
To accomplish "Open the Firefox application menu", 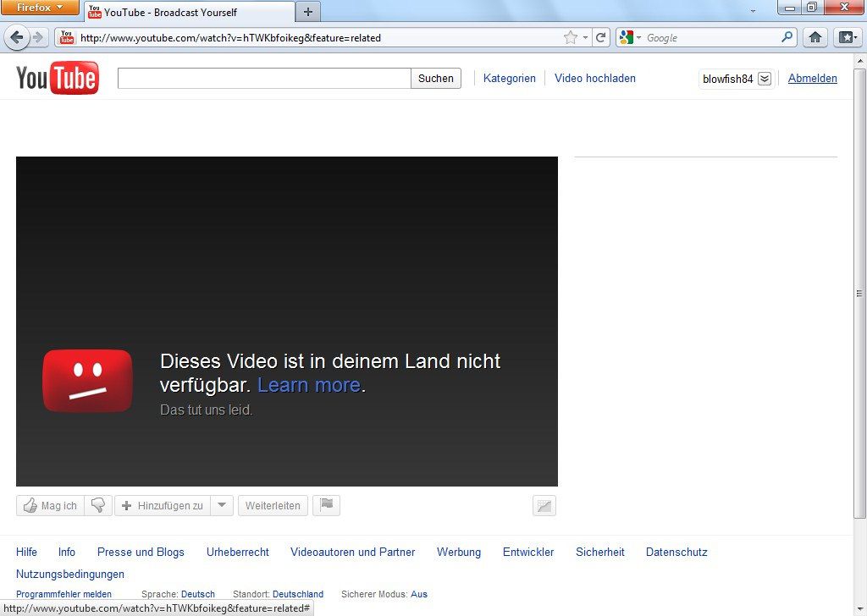I will point(40,8).
